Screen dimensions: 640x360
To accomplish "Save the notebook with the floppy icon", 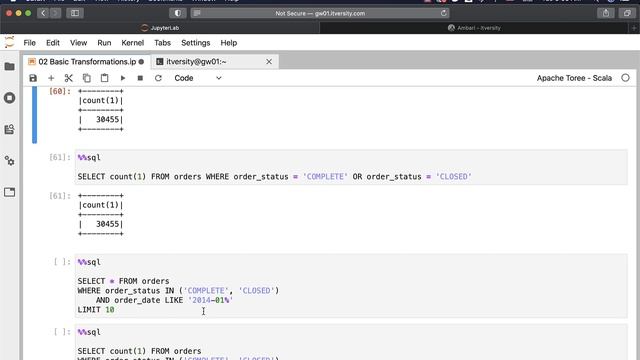I will point(33,78).
